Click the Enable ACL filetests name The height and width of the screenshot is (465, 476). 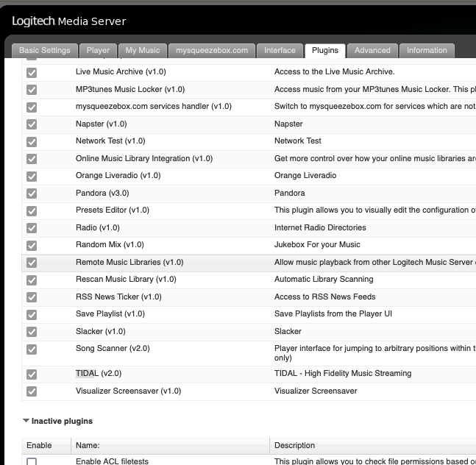112,461
